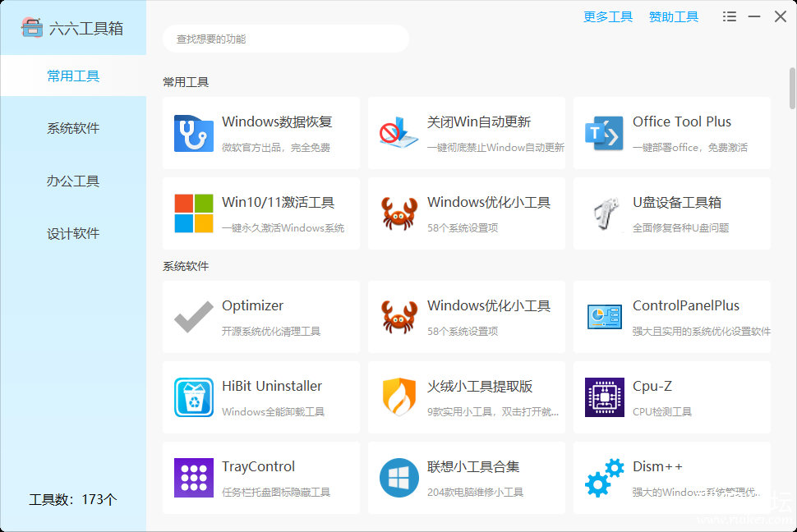The image size is (797, 532).
Task: Click the vertical scrollbar thumb
Action: tap(792, 88)
